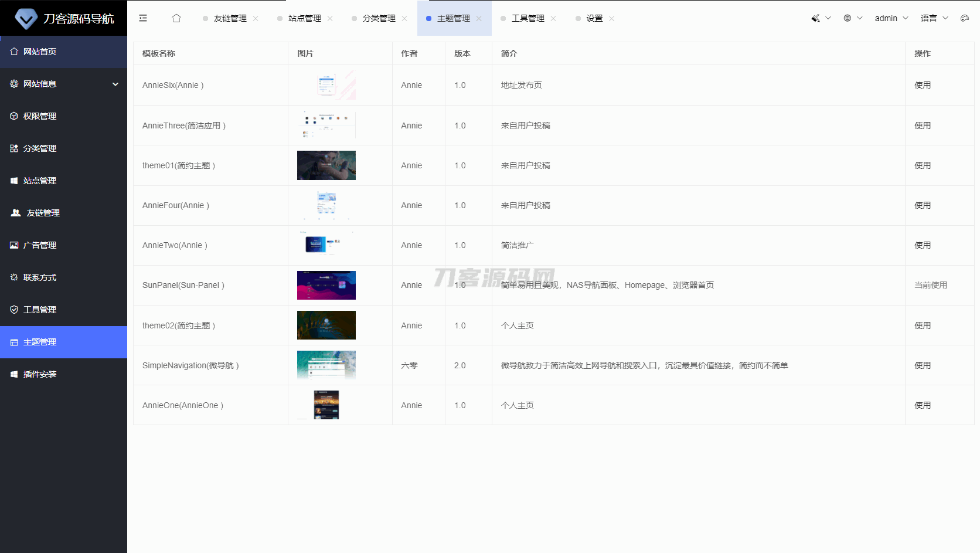
Task: Click the theme01 preview thumbnail
Action: coord(326,165)
